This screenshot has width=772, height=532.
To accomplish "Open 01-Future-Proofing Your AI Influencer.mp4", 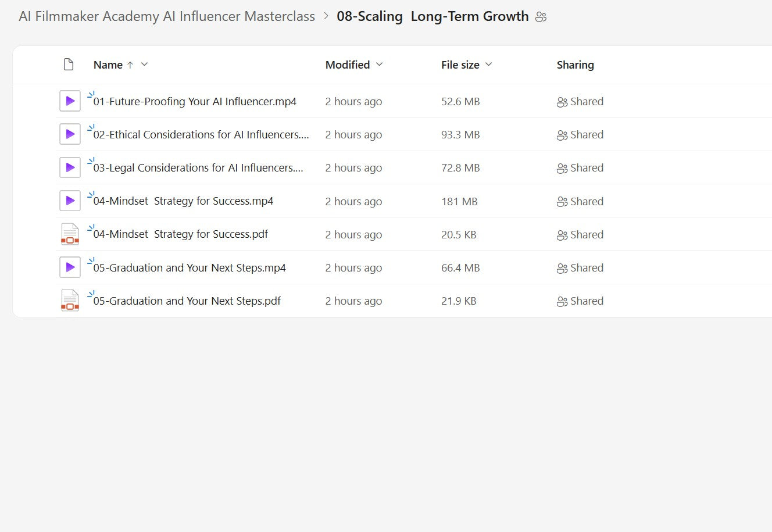I will pos(195,102).
